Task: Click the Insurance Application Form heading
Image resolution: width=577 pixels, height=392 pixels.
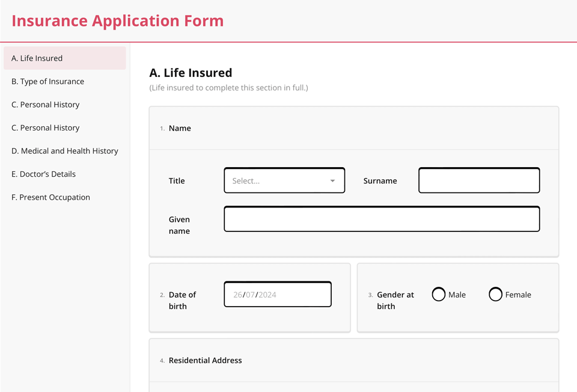Action: click(x=118, y=21)
